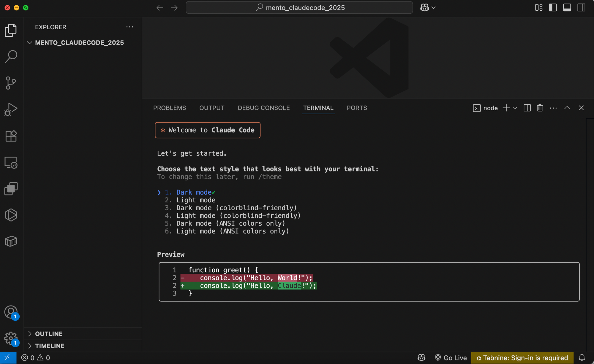Click the 'function greet() {' preview line

(x=223, y=270)
